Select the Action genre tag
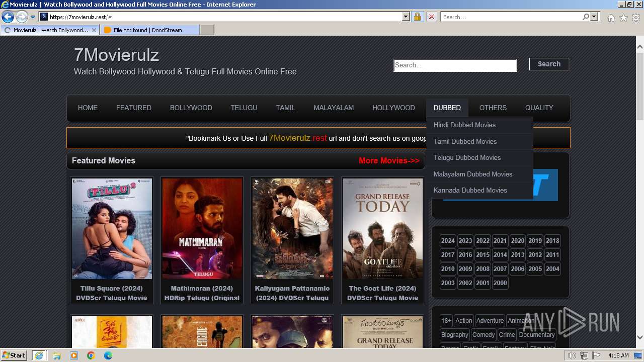The image size is (644, 362). pos(463,321)
